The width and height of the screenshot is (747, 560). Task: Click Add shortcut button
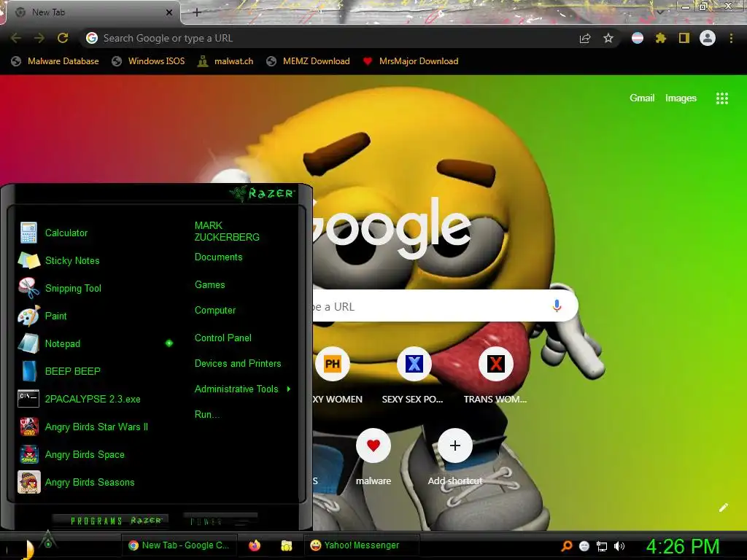point(455,446)
